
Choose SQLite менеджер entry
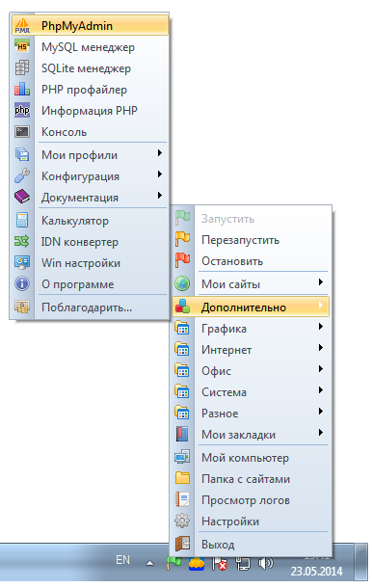pos(90,68)
